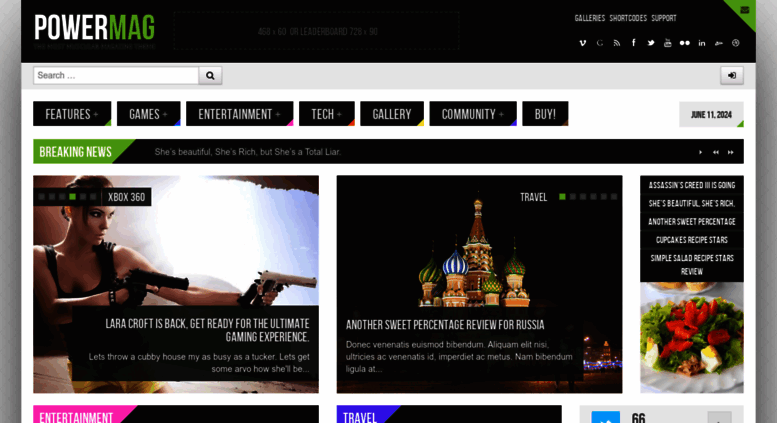777x423 pixels.
Task: Open She's Beautiful, She's Rich sidebar link
Action: 692,204
